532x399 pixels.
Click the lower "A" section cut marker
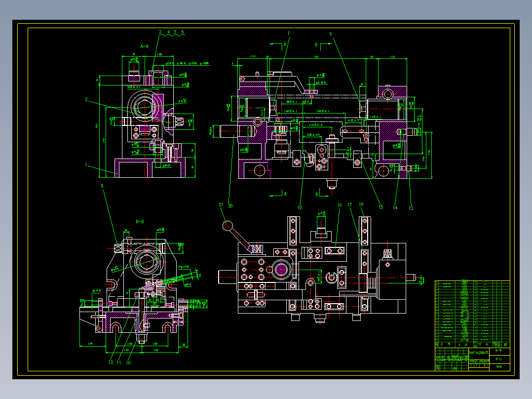tap(285, 194)
